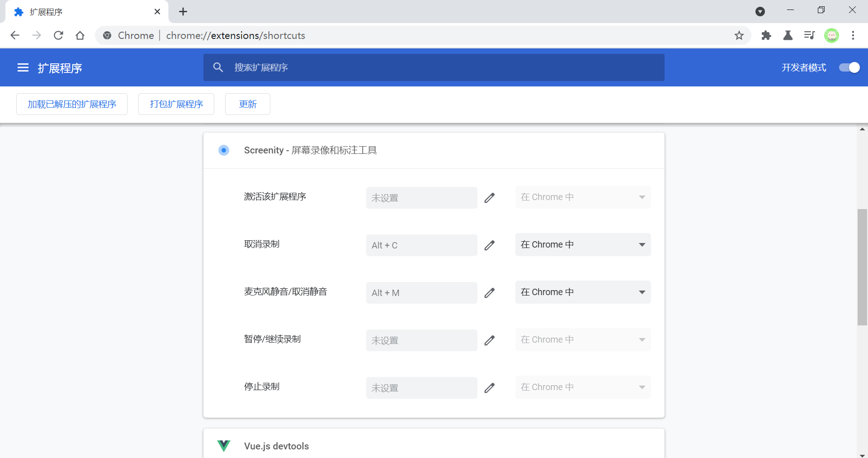This screenshot has width=868, height=458.
Task: Open Chrome three-dot menu
Action: pyautogui.click(x=853, y=35)
